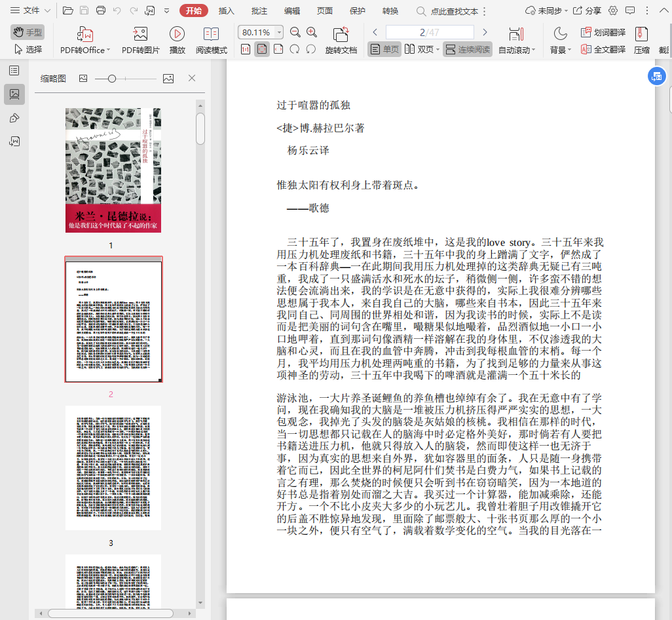Toggle 连续阅读 continuous reading
Viewport: 672px width, 620px height.
(x=468, y=49)
